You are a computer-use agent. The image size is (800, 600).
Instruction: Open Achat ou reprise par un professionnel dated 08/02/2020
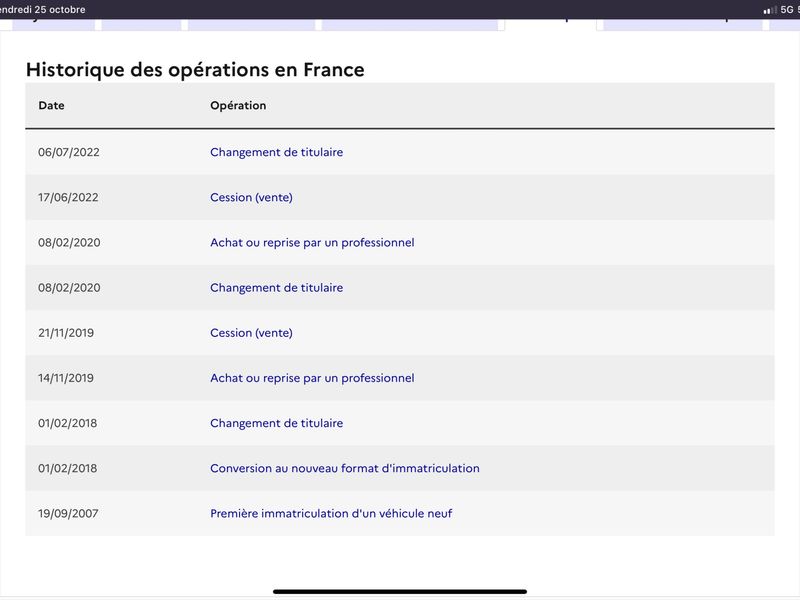(312, 242)
